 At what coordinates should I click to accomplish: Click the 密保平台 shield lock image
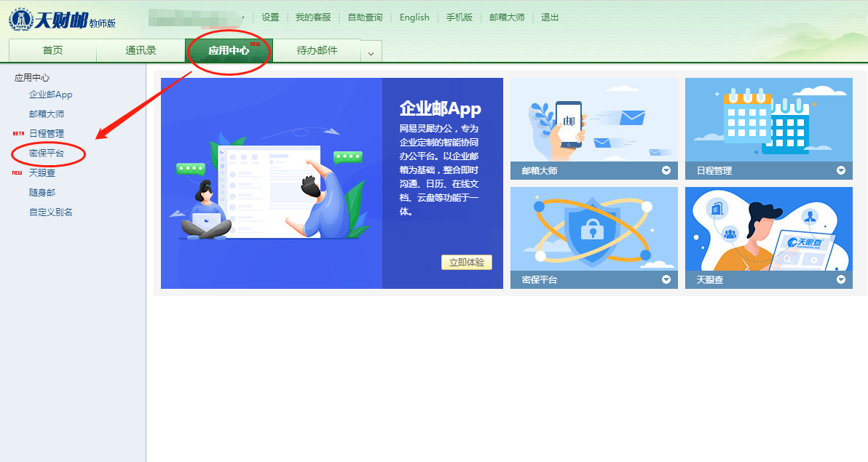coord(593,228)
